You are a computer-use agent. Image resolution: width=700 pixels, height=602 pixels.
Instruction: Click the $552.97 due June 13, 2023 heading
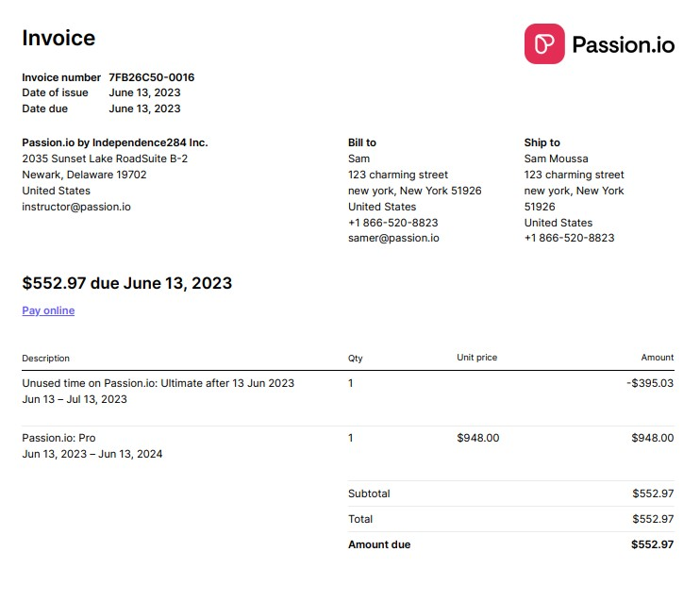(126, 283)
